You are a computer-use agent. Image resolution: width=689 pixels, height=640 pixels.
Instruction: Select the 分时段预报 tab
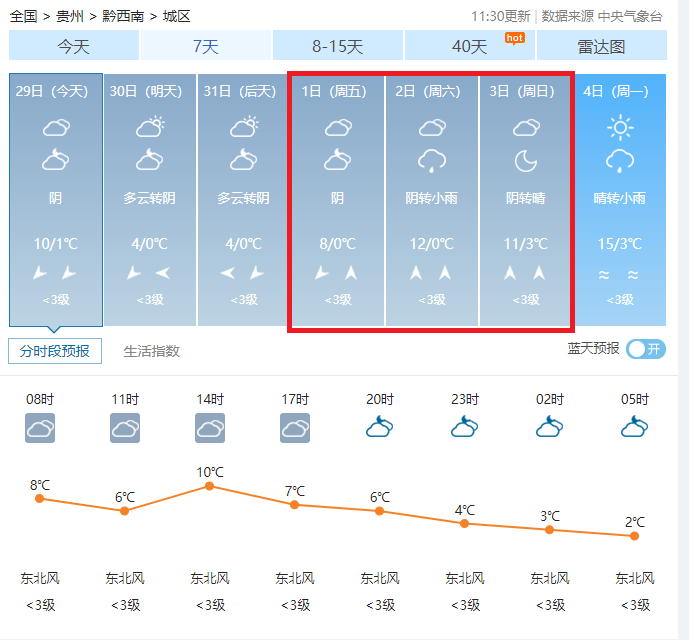pyautogui.click(x=55, y=351)
